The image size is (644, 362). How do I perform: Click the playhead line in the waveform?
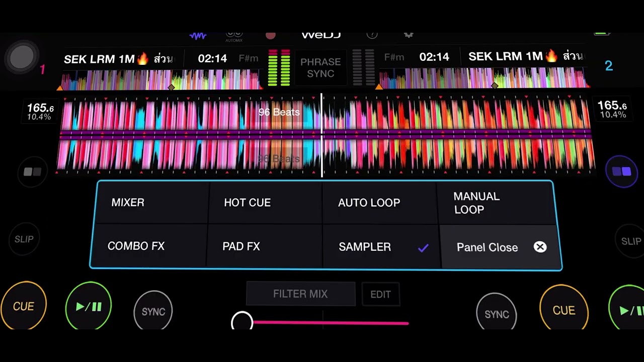(322, 136)
